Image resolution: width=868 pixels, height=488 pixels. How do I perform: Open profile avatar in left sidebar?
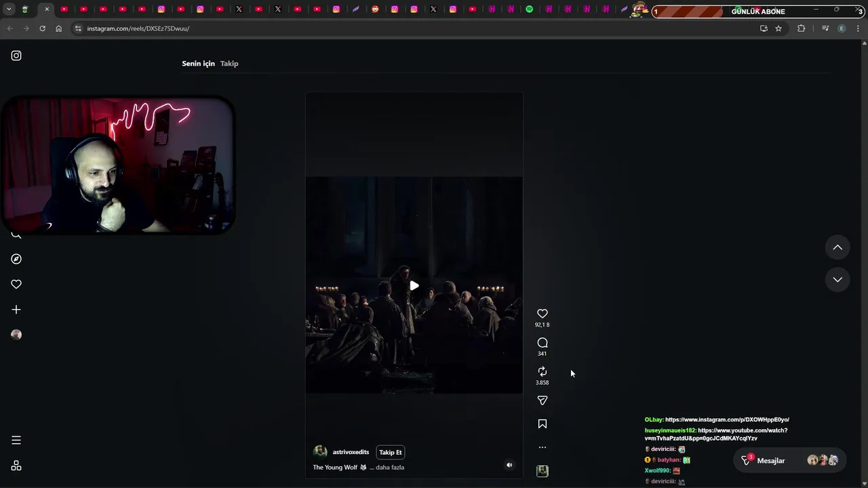click(16, 335)
